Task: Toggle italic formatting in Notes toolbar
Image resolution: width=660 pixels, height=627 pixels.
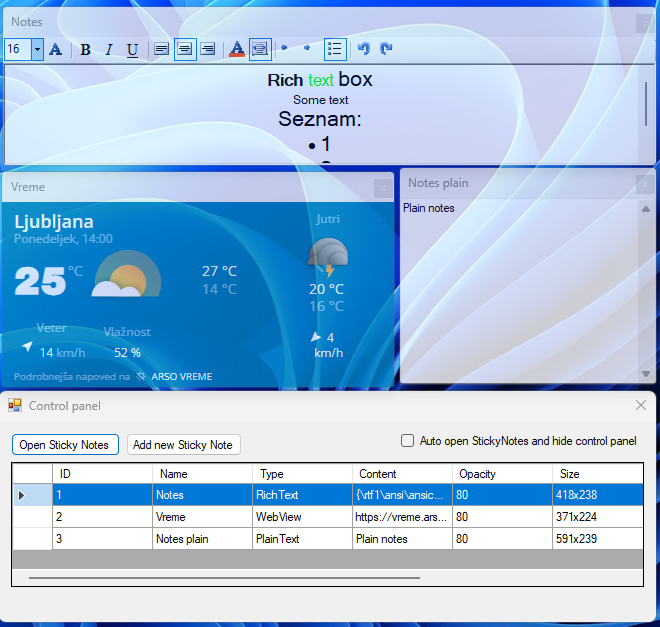Action: click(x=109, y=49)
